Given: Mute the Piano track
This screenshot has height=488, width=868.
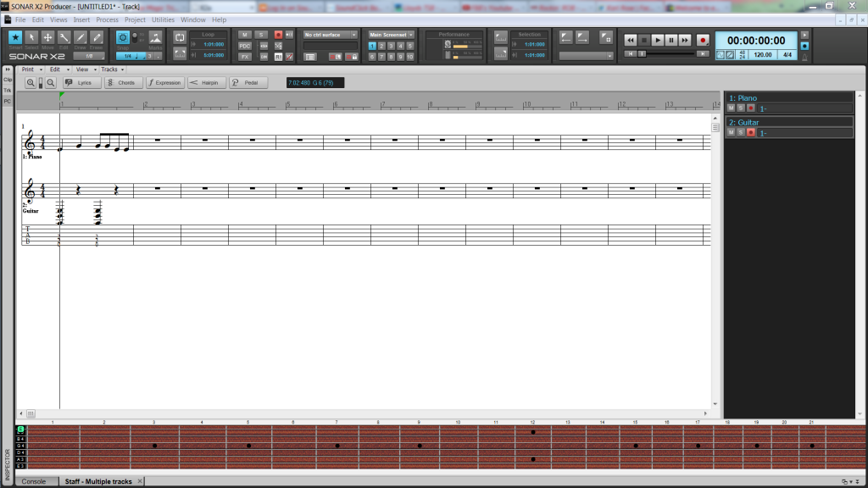Looking at the screenshot, I should point(731,108).
